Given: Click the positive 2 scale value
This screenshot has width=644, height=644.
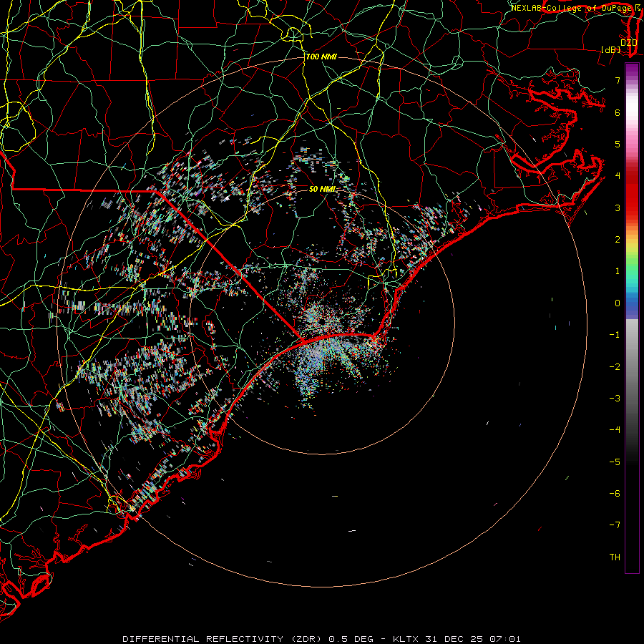Looking at the screenshot, I should coord(618,240).
